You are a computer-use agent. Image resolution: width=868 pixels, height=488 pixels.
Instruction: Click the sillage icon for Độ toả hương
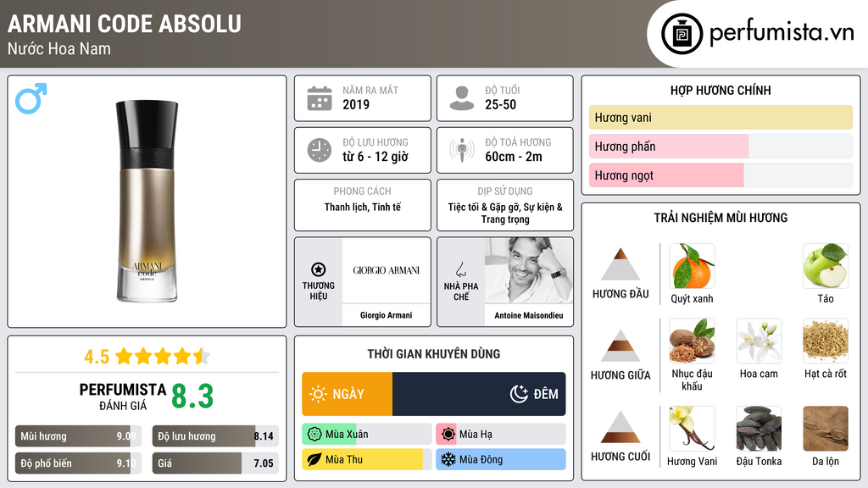[462, 150]
